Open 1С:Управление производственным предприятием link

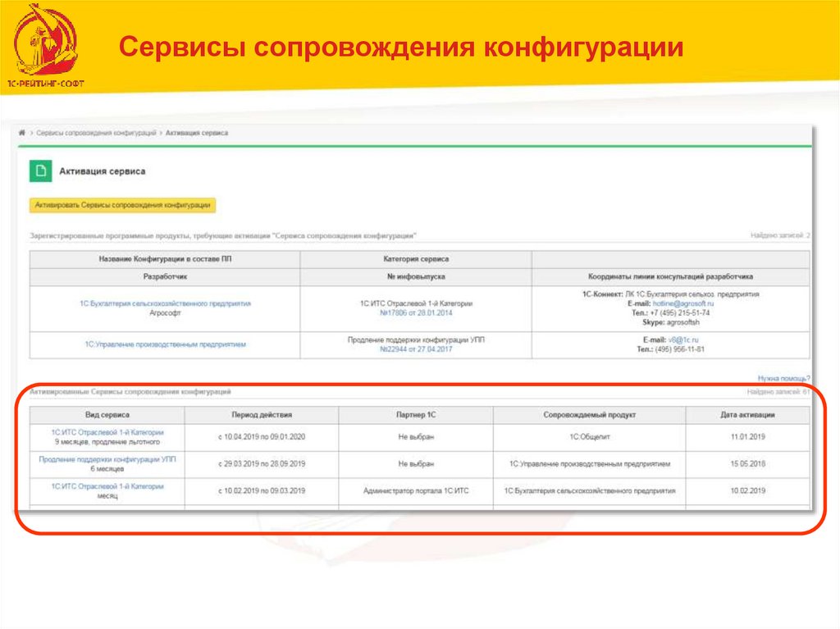pyautogui.click(x=165, y=344)
